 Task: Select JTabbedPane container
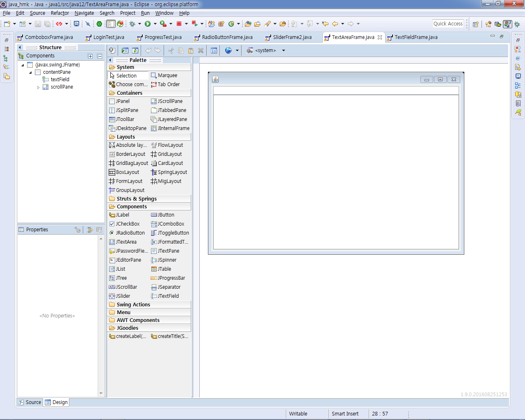click(169, 110)
